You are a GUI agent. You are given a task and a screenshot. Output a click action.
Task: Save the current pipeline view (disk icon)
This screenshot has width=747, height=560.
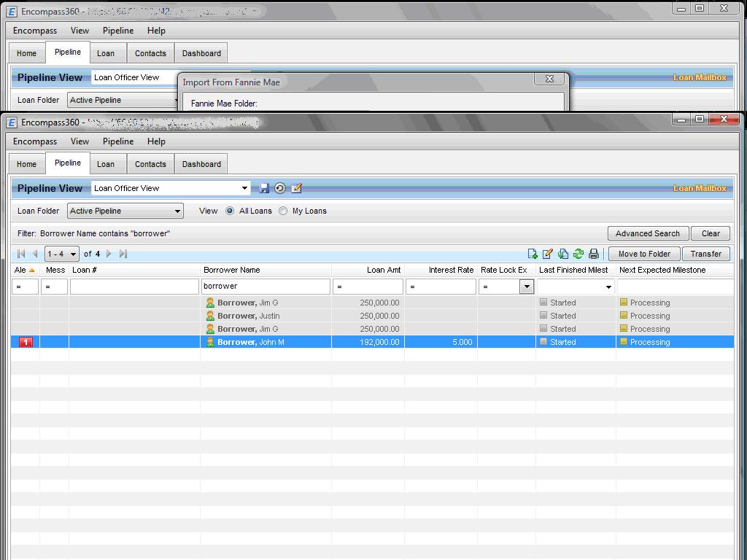pos(264,188)
